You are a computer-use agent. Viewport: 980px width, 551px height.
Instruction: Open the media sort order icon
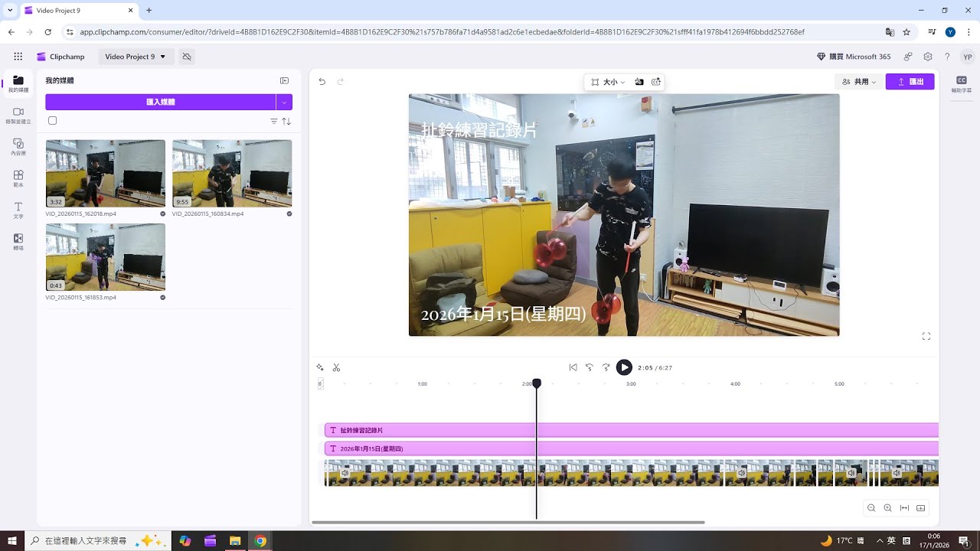286,121
